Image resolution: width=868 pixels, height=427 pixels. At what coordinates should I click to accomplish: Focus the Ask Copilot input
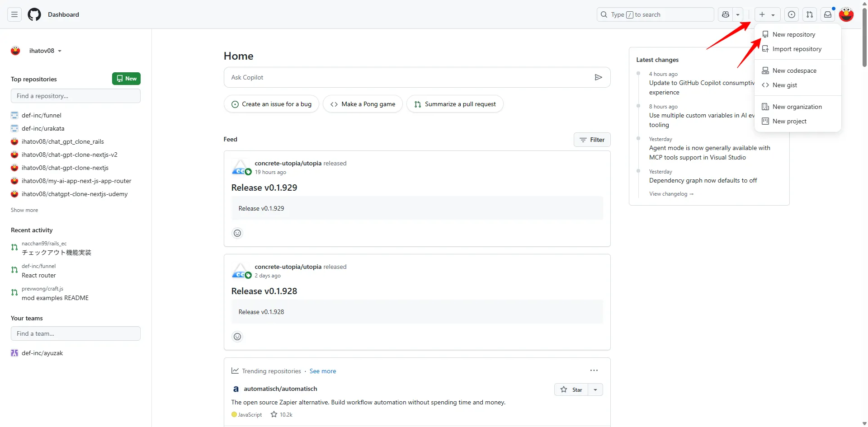coord(409,77)
